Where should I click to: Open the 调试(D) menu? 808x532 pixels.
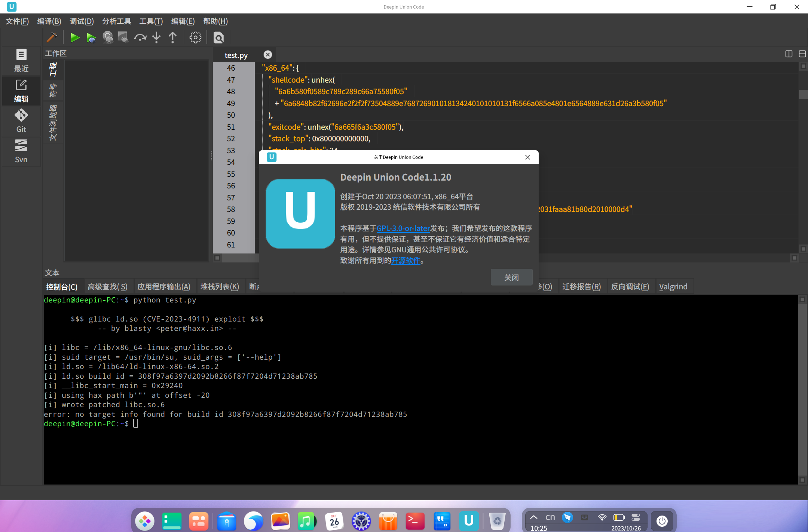click(x=82, y=21)
